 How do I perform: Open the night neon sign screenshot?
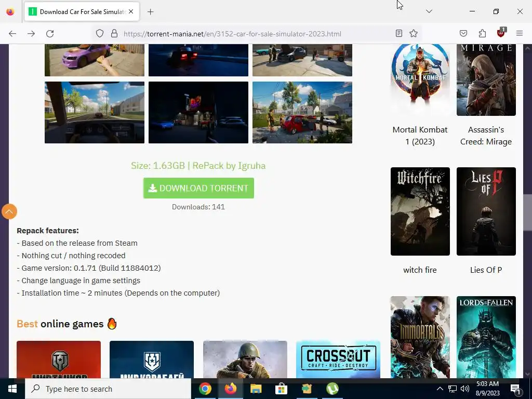(x=198, y=112)
